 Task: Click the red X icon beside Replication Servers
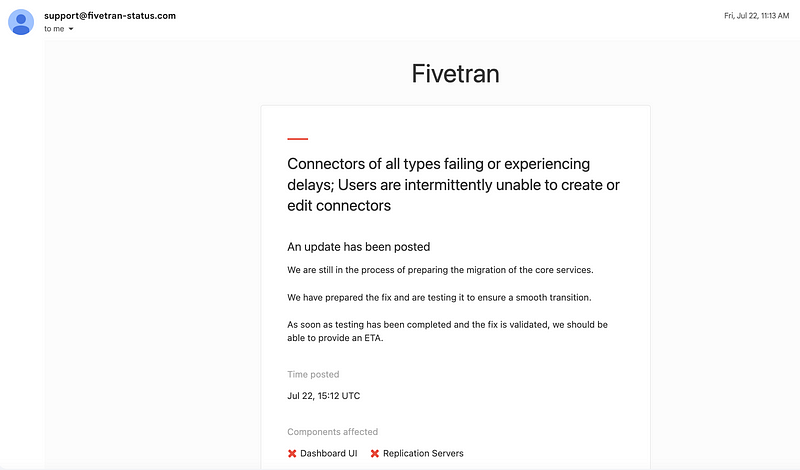[x=375, y=454]
